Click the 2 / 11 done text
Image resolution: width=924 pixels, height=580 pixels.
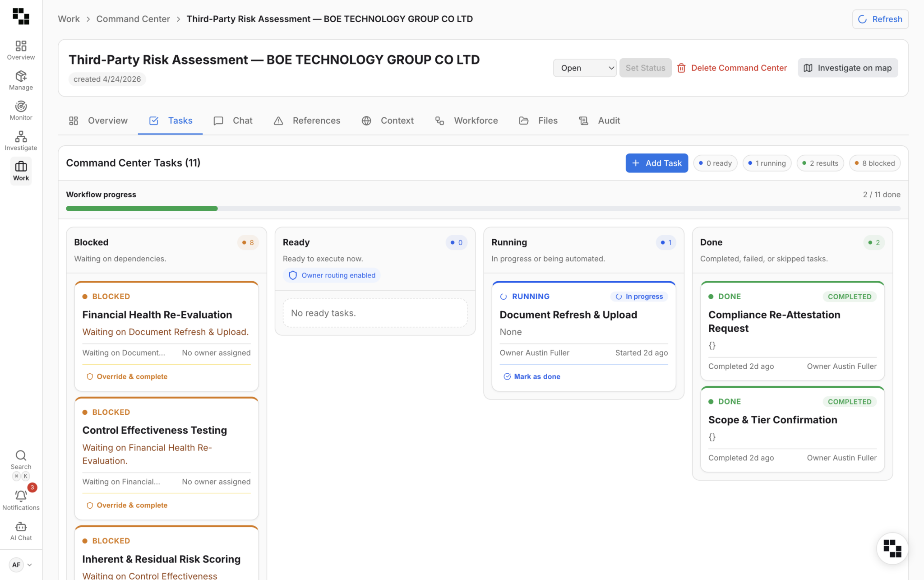[882, 195]
